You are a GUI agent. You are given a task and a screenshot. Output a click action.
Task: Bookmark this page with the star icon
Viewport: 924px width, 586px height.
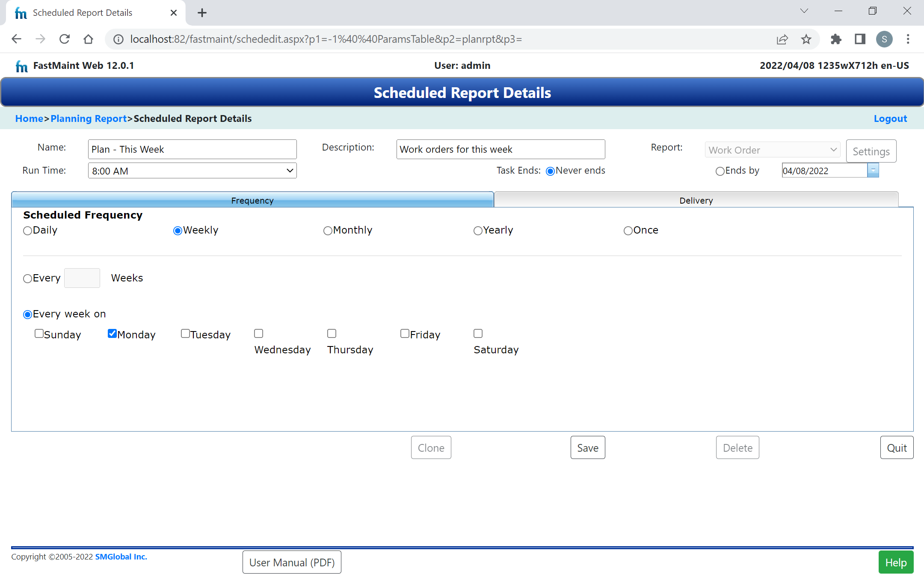(x=806, y=39)
